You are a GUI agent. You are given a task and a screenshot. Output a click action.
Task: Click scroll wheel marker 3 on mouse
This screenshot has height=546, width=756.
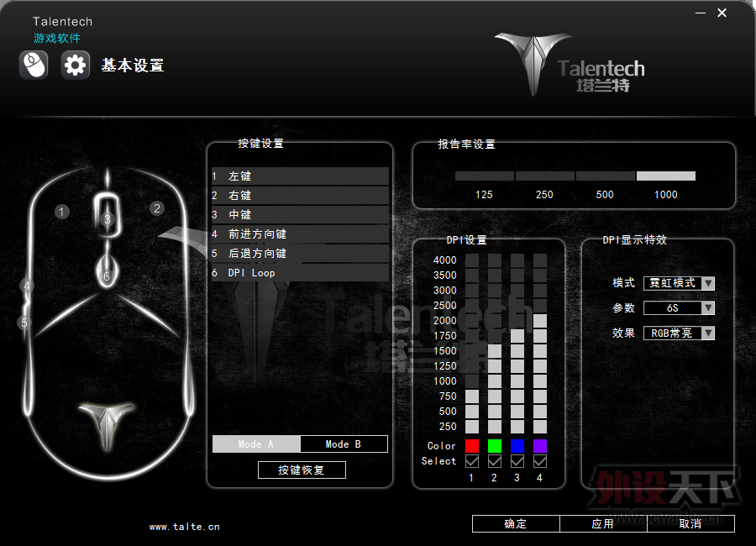[108, 219]
